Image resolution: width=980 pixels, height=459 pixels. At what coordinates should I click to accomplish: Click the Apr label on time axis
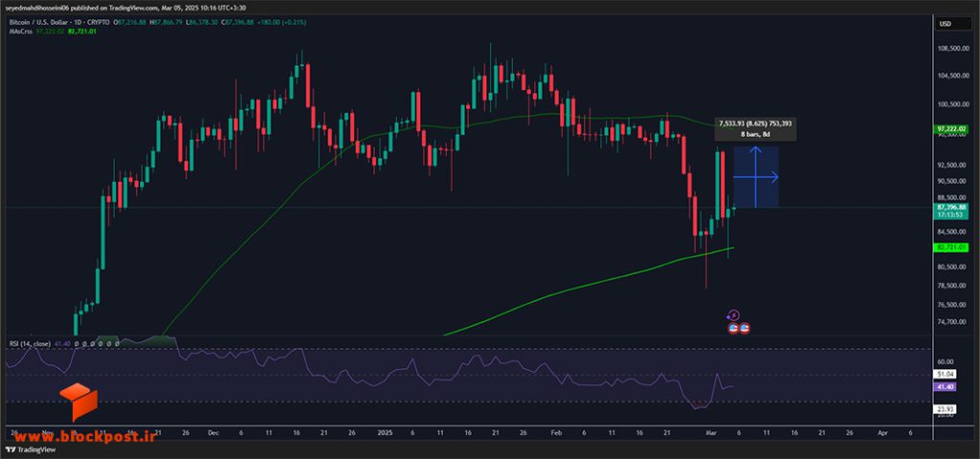coord(881,432)
